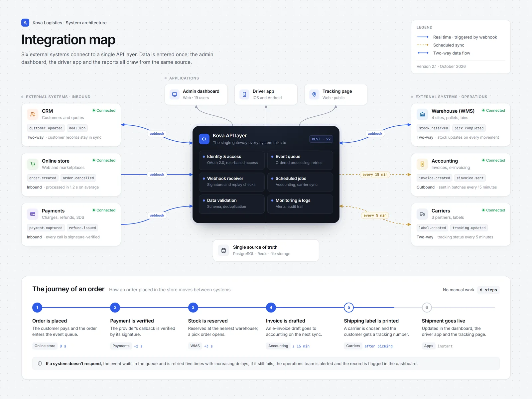Click the Payments Connected status
Viewport: 532px width, 399px height.
[x=104, y=210]
